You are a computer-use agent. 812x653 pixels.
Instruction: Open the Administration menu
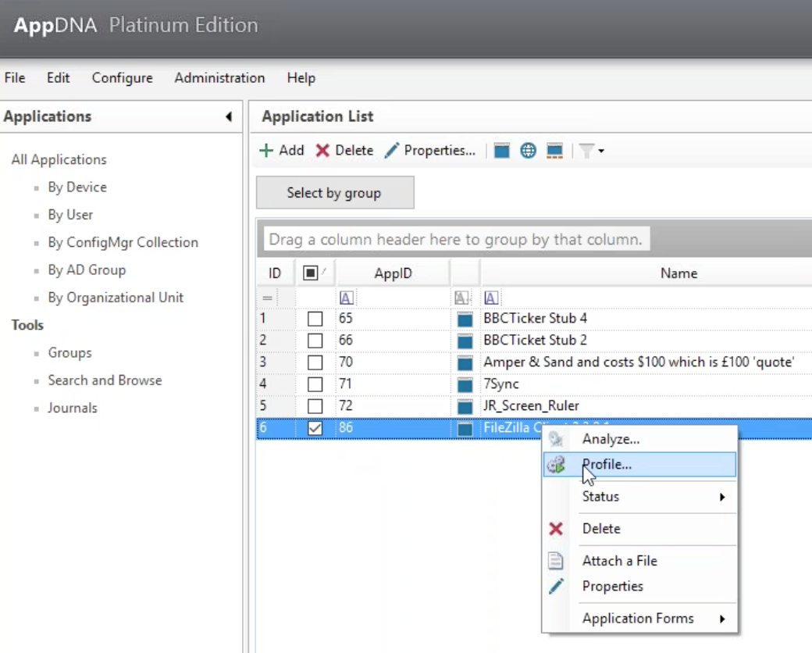coord(219,78)
